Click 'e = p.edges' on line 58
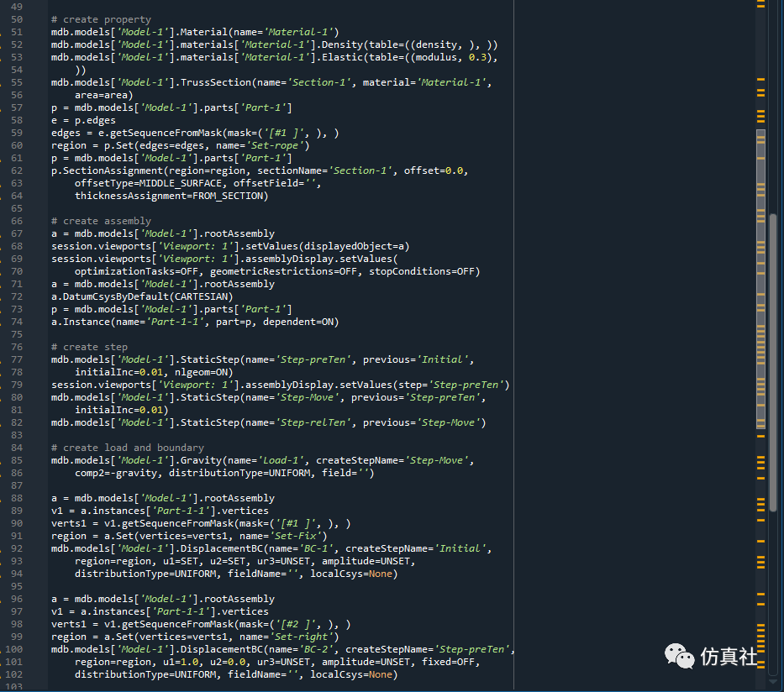The image size is (784, 692). coord(83,120)
